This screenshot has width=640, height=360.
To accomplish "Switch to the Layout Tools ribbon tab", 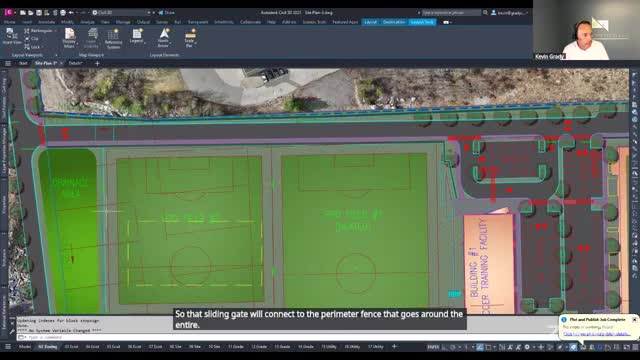I will pos(422,22).
